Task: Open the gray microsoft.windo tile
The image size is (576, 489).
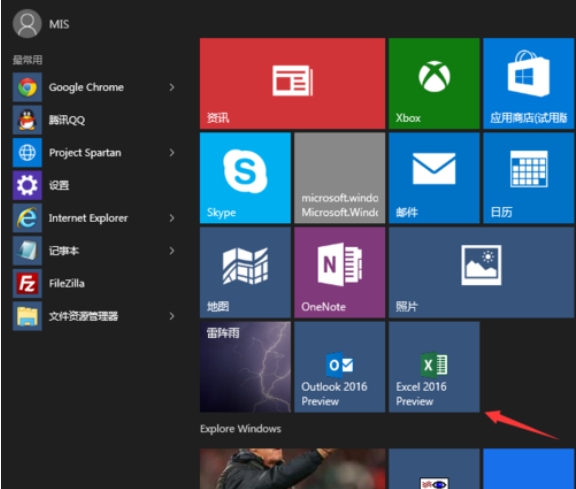Action: 340,178
